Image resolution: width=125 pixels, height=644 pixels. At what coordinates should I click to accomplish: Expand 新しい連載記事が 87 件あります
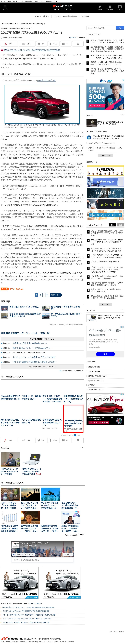click(x=42, y=339)
